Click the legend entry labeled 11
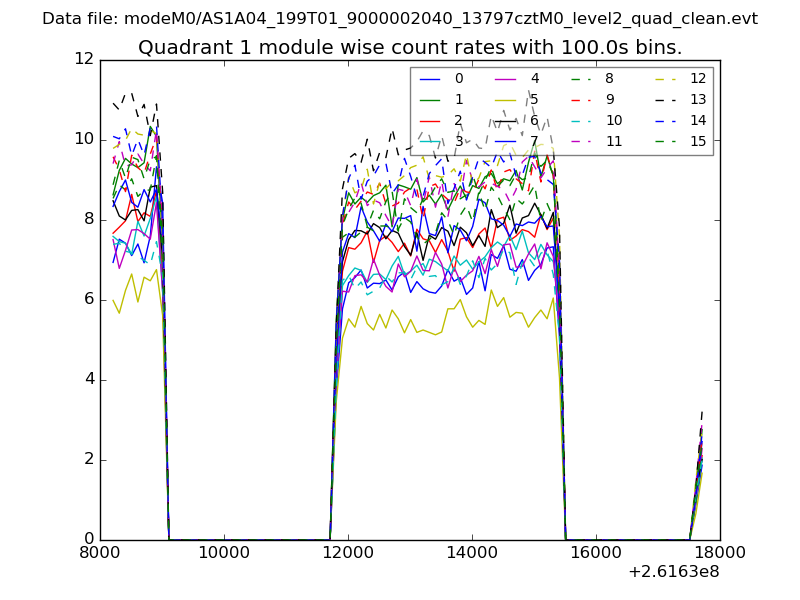Image resolution: width=800 pixels, height=600 pixels. 613,141
